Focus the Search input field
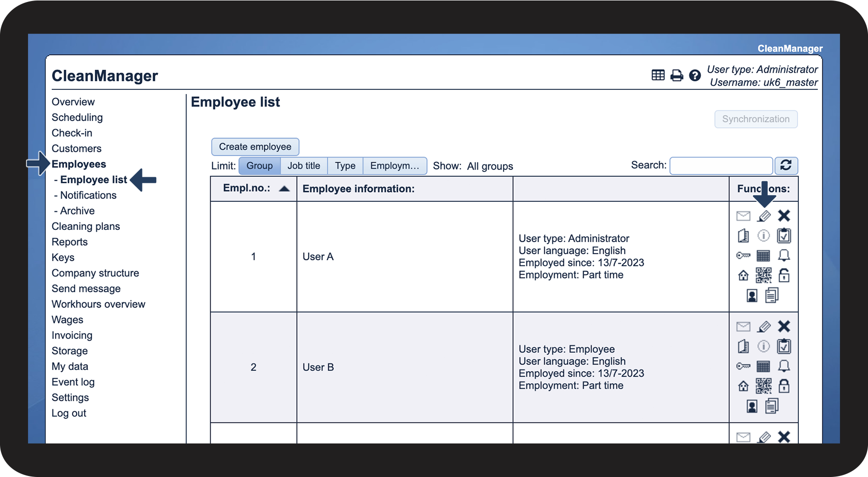This screenshot has width=868, height=477. pyautogui.click(x=721, y=166)
